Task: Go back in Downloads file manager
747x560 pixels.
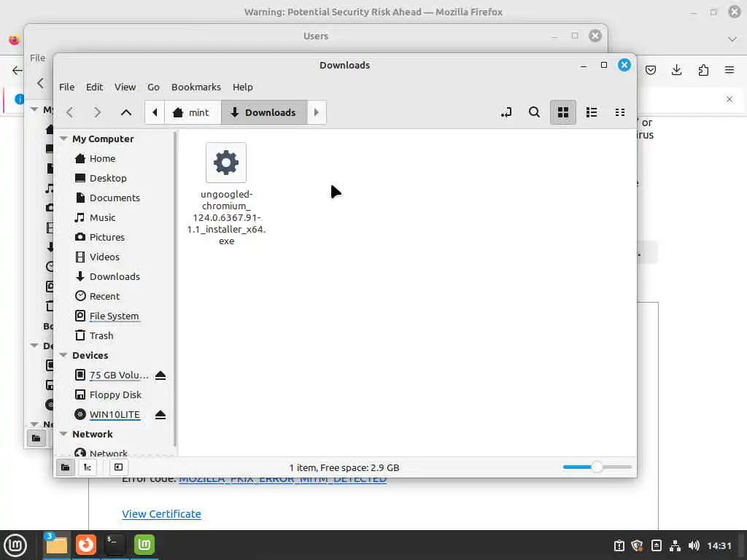Action: 70,112
